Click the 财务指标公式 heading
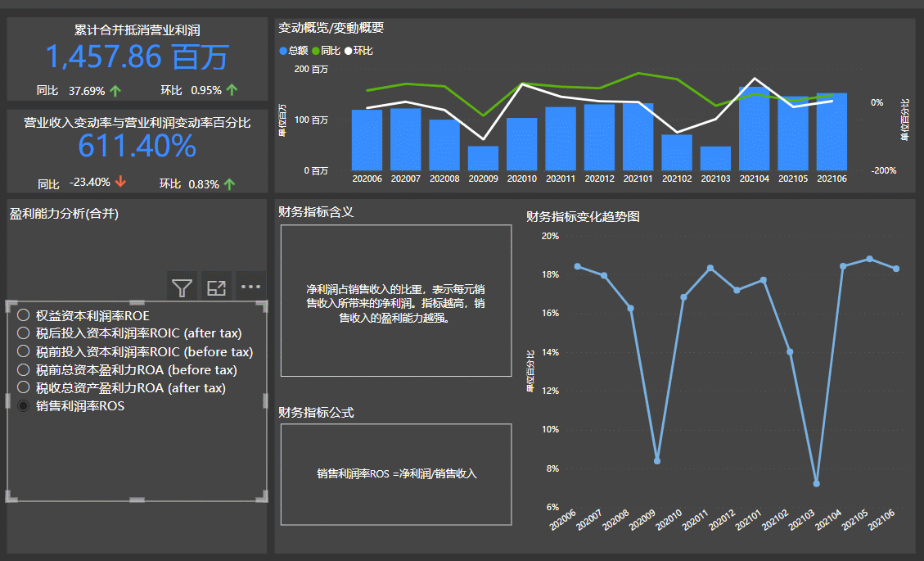This screenshot has width=924, height=561. (x=316, y=412)
